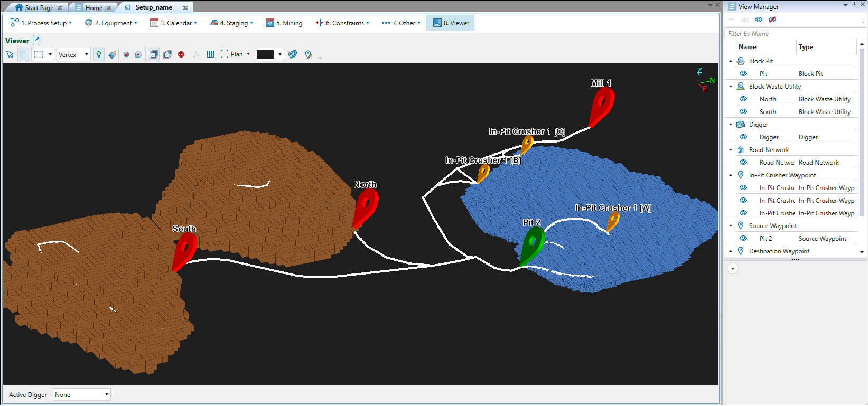This screenshot has height=406, width=868.
Task: Collapse the Digger group in View Manager
Action: [731, 124]
